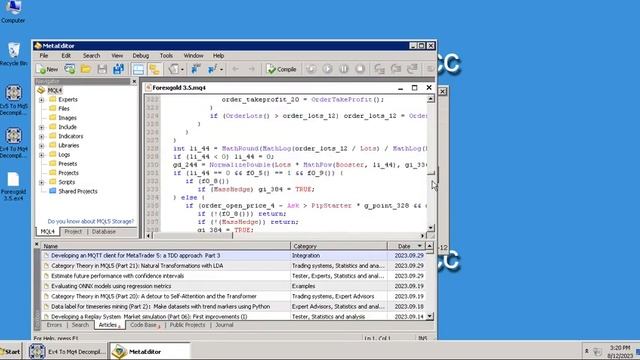Image resolution: width=640 pixels, height=360 pixels.
Task: Sort articles by Date column header
Action: pos(406,246)
